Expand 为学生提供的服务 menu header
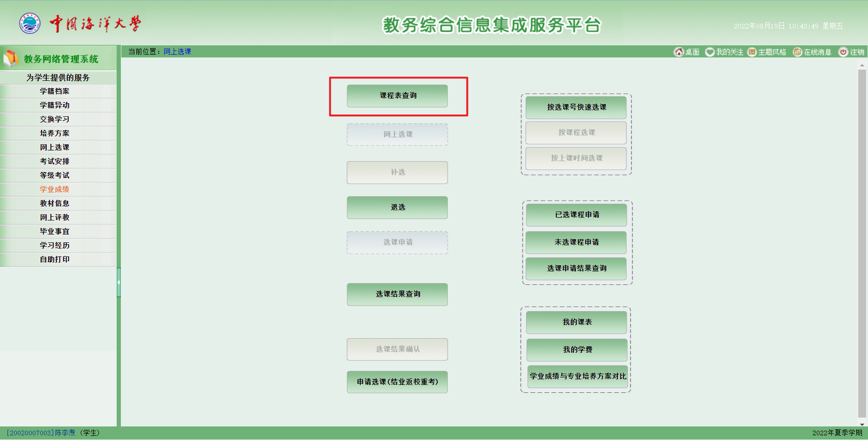This screenshot has height=440, width=868. (x=58, y=78)
